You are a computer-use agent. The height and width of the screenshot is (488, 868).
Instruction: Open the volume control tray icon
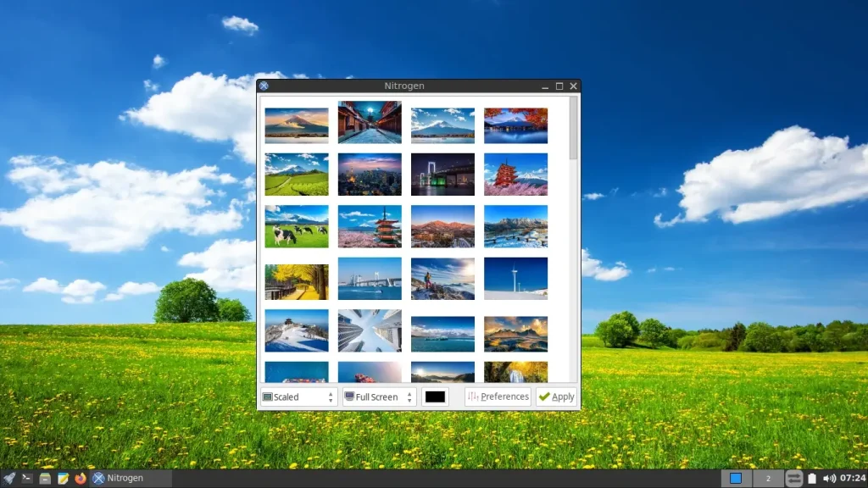829,478
